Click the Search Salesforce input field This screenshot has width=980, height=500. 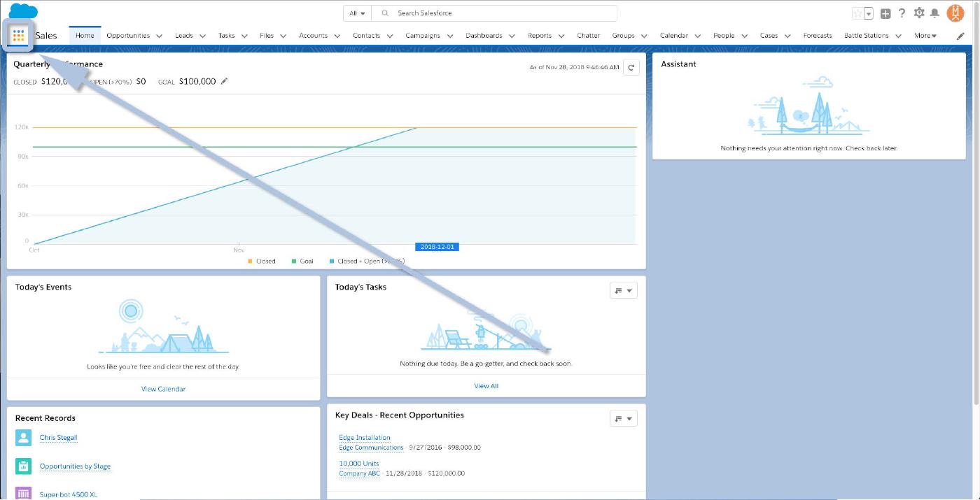[497, 13]
